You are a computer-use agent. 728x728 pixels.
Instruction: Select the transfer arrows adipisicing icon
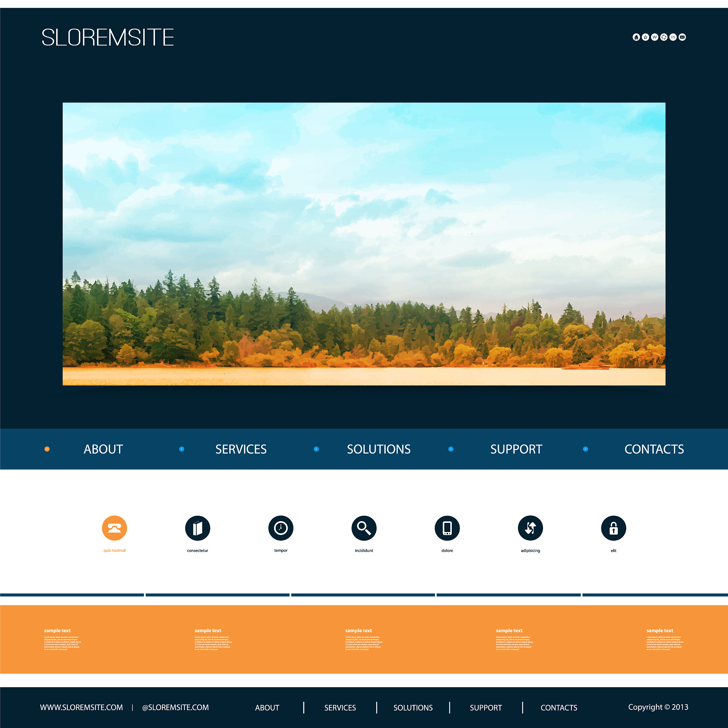[x=530, y=528]
